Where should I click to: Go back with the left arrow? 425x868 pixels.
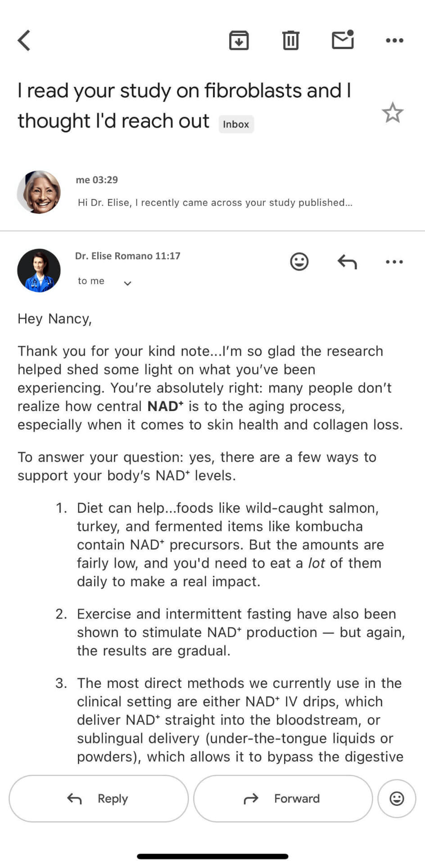click(24, 41)
